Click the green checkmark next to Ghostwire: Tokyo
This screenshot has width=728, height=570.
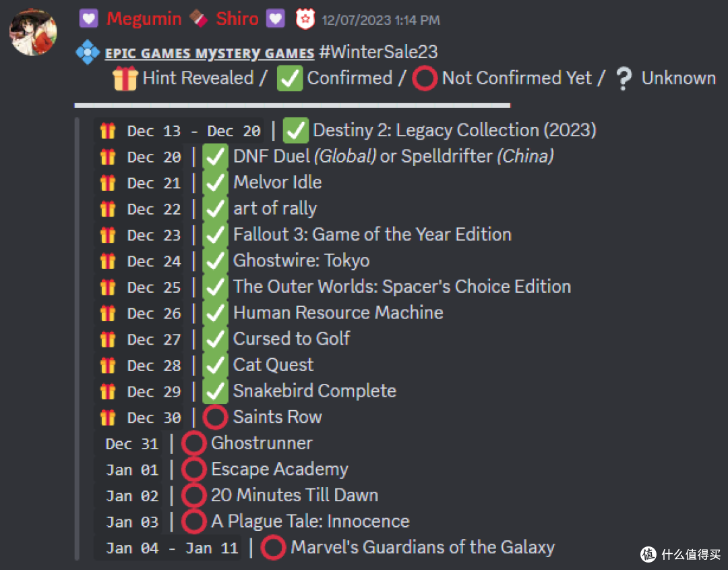[x=215, y=260]
